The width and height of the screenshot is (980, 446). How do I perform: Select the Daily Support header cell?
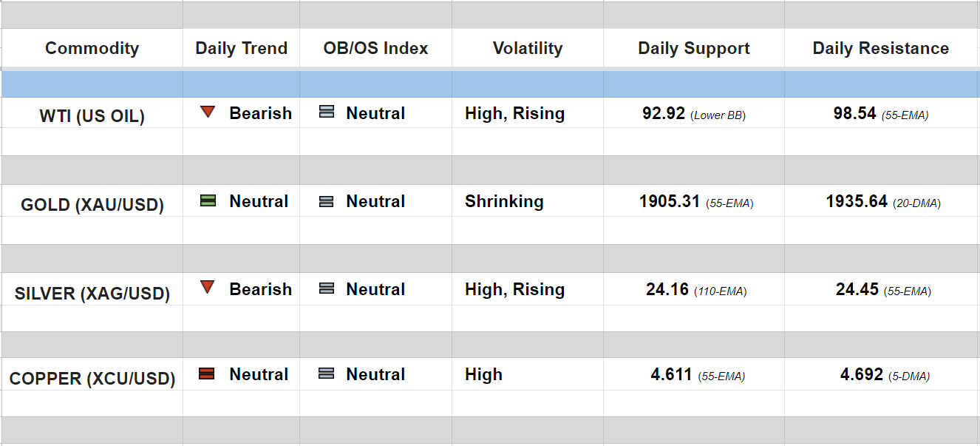[x=694, y=48]
